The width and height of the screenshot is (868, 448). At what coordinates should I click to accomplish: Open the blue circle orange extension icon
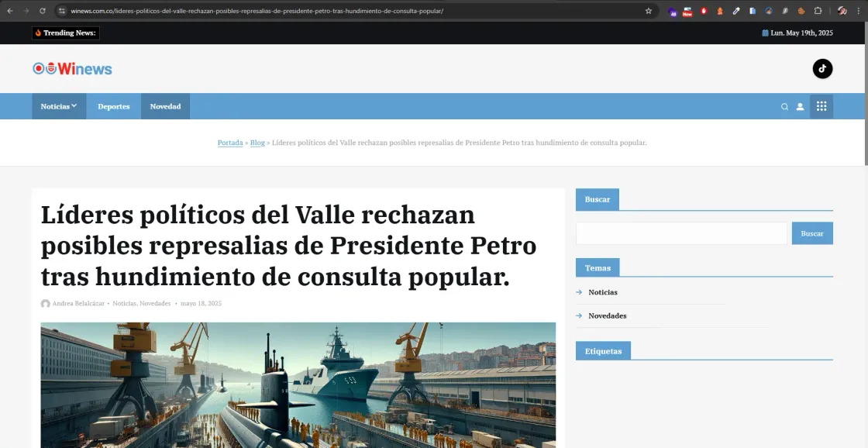click(769, 11)
